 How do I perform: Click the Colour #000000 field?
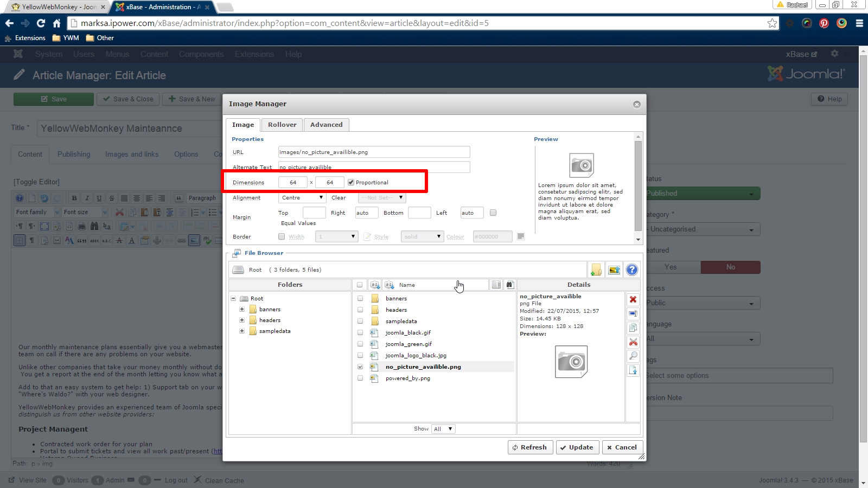pyautogui.click(x=493, y=236)
